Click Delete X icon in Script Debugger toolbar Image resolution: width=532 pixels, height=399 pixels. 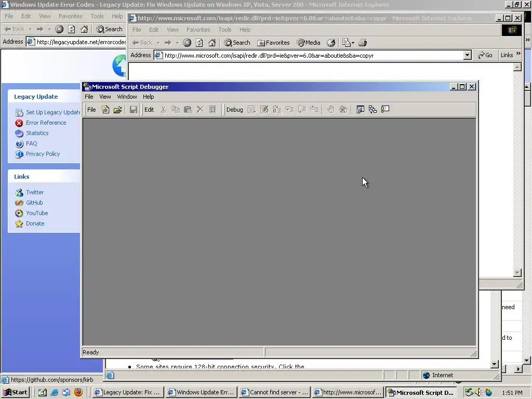200,110
